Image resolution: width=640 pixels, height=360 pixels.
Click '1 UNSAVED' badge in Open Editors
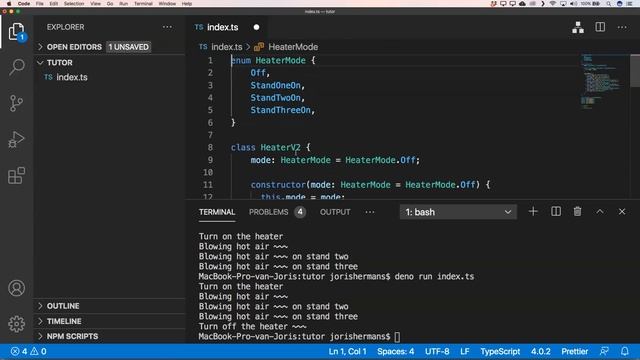(x=129, y=47)
